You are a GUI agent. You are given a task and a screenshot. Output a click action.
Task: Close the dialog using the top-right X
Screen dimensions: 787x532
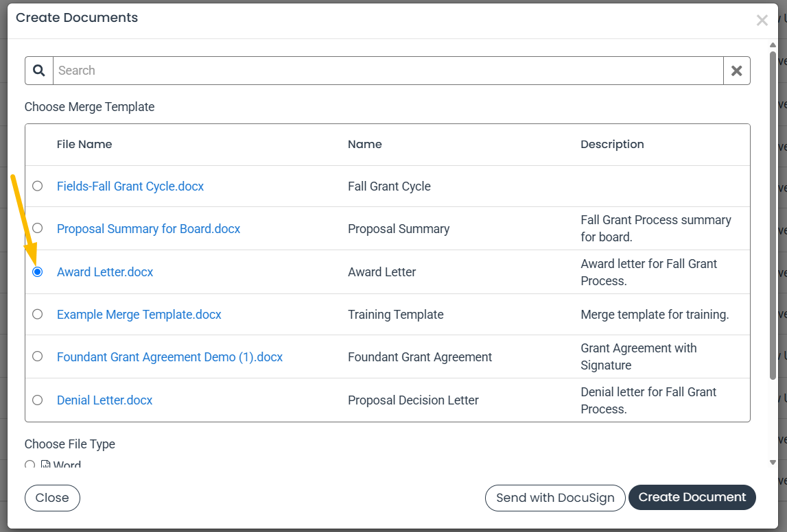click(762, 21)
